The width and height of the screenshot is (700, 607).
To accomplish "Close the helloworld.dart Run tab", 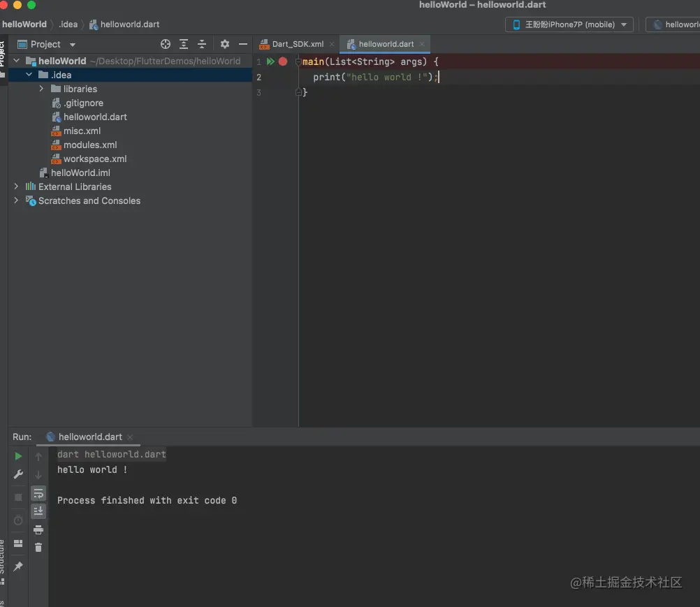I will [x=130, y=437].
